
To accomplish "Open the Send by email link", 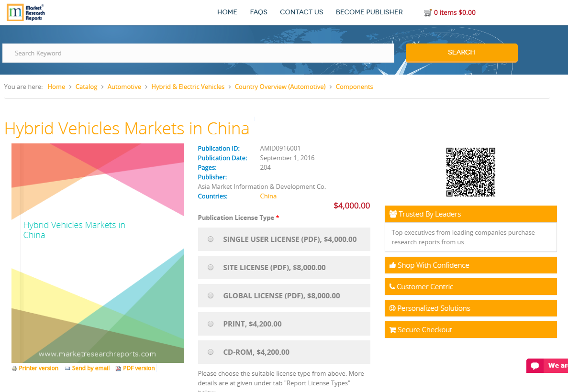I will click(90, 368).
